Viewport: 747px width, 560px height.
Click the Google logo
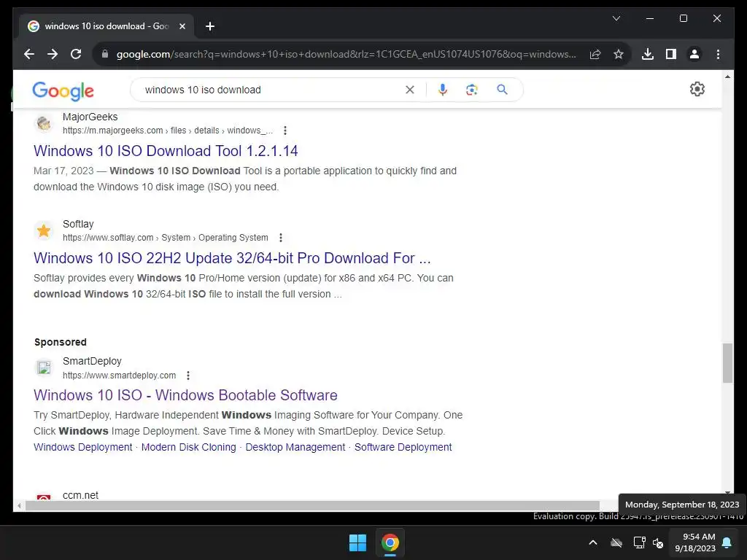click(x=63, y=90)
